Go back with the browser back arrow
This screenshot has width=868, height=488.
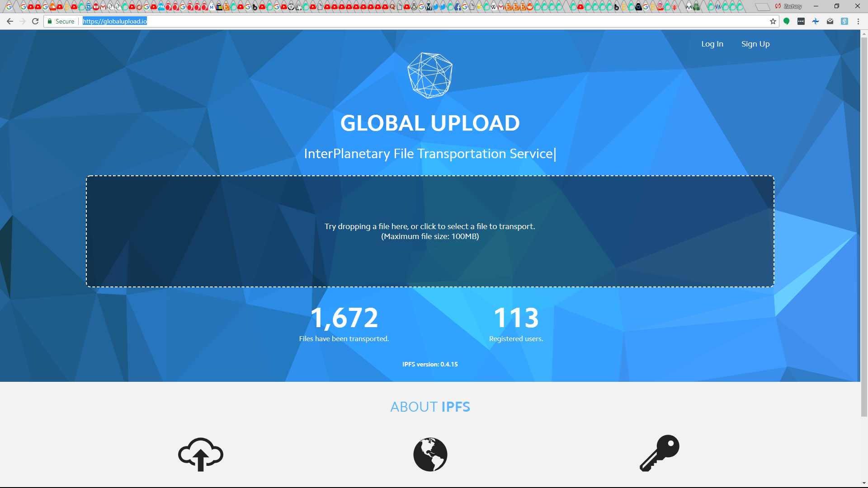pyautogui.click(x=10, y=21)
